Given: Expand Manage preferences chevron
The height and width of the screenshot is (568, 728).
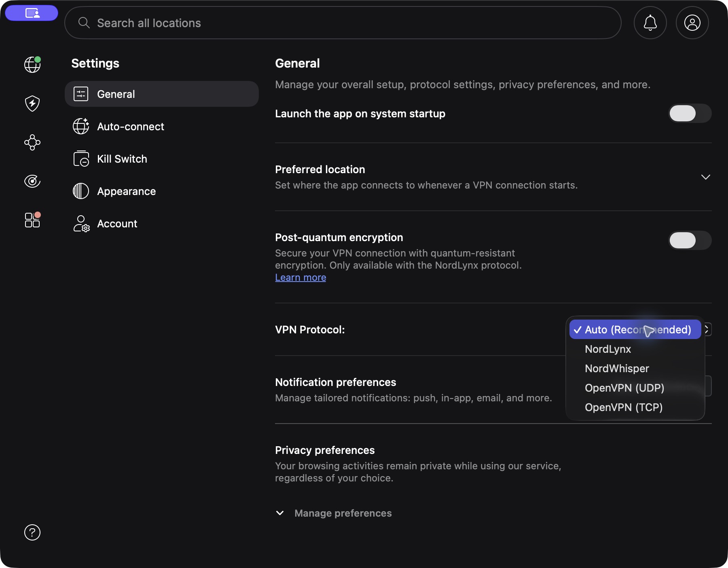Looking at the screenshot, I should point(280,513).
